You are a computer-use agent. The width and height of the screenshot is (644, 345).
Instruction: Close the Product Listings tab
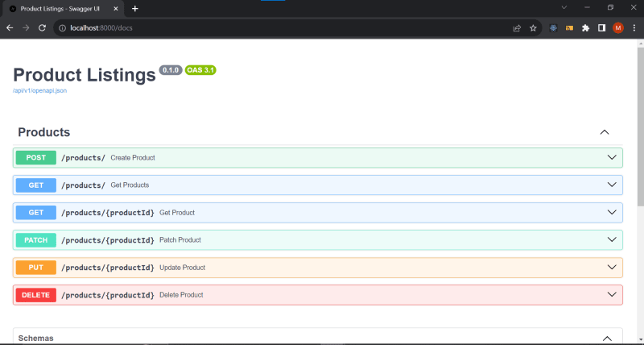116,9
